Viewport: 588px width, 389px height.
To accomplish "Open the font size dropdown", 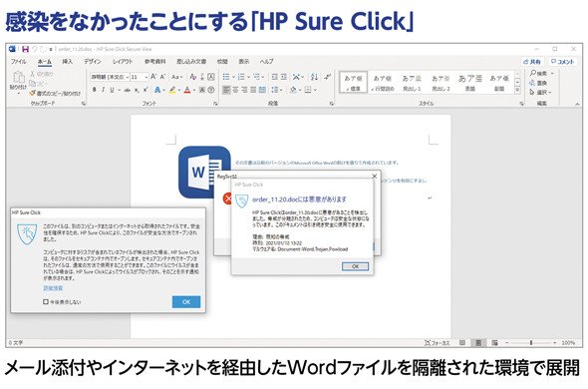I will 147,77.
